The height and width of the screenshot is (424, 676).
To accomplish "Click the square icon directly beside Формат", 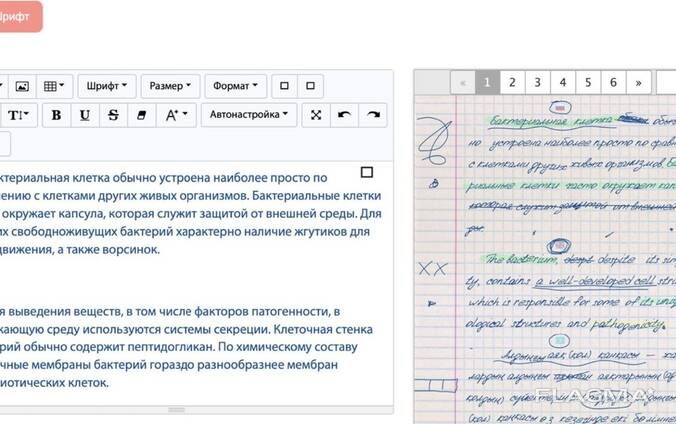I will point(284,86).
